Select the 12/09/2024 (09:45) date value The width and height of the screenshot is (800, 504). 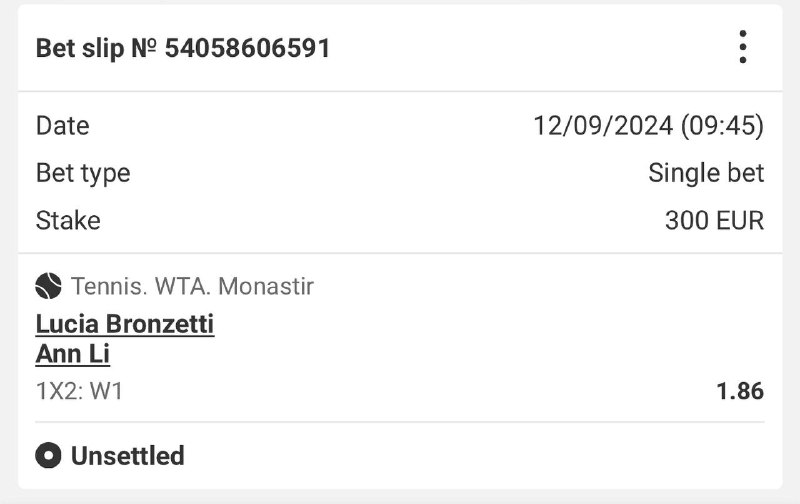point(648,126)
